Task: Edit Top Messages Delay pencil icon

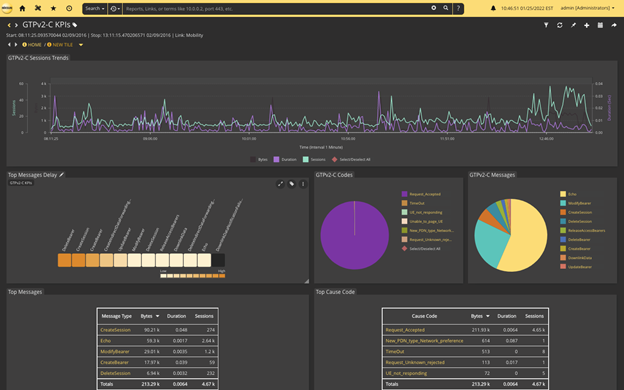Action: pos(62,175)
